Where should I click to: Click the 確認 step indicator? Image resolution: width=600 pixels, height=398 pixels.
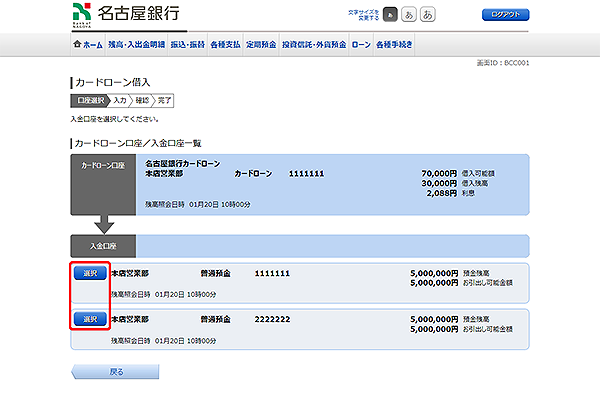(142, 101)
